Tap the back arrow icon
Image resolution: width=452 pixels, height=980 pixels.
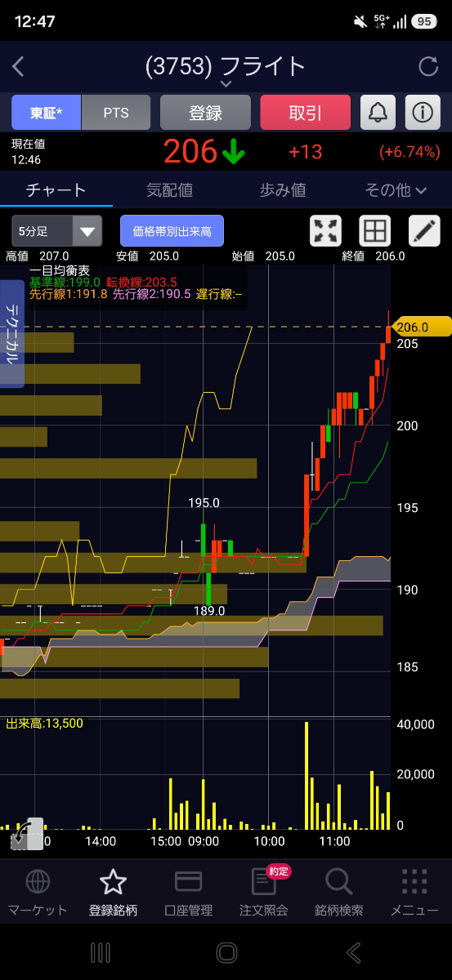(x=19, y=66)
